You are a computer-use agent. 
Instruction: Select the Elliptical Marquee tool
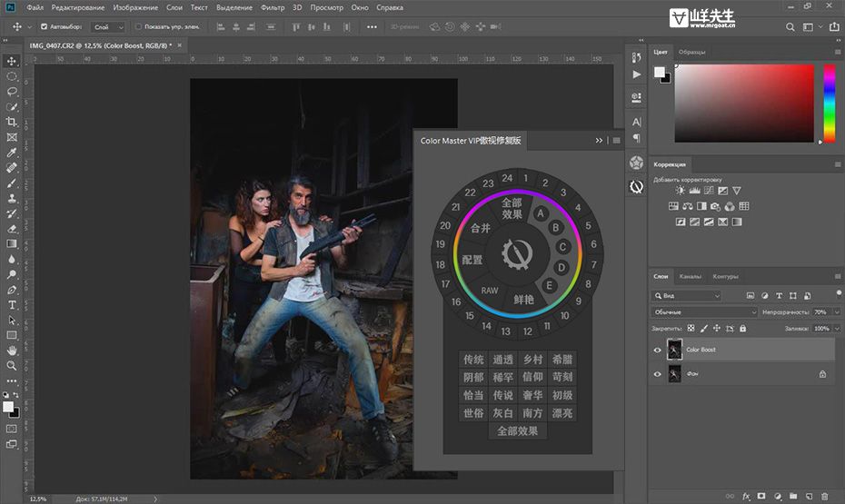pyautogui.click(x=11, y=76)
